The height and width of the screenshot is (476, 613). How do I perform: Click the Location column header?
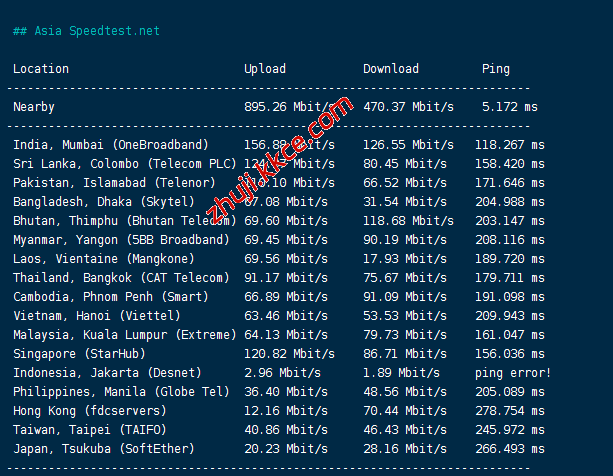tap(41, 69)
